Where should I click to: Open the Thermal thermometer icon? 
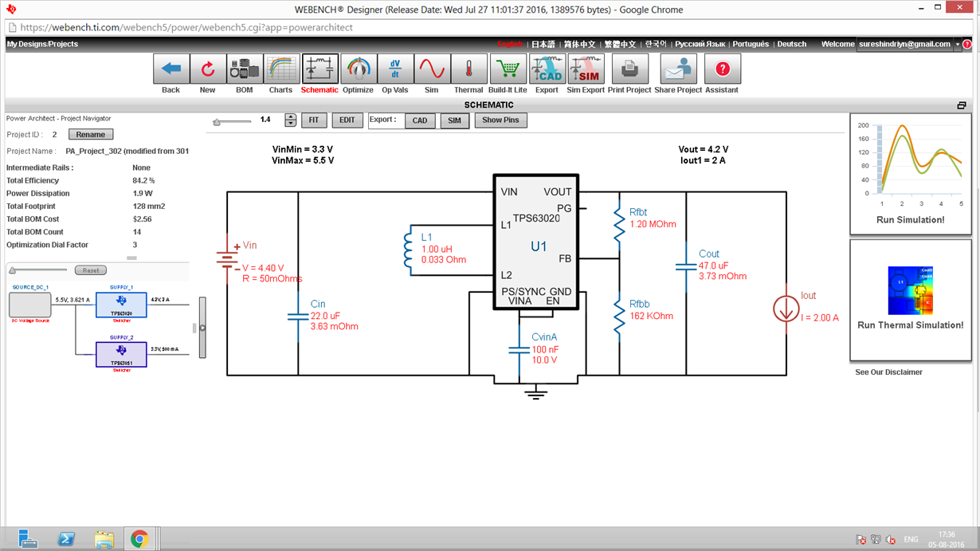click(469, 69)
